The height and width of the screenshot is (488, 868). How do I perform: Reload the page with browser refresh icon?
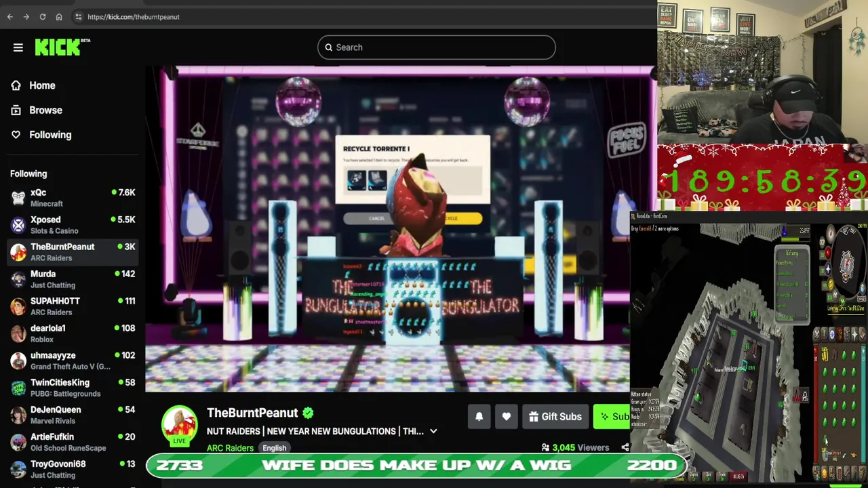pos(43,17)
